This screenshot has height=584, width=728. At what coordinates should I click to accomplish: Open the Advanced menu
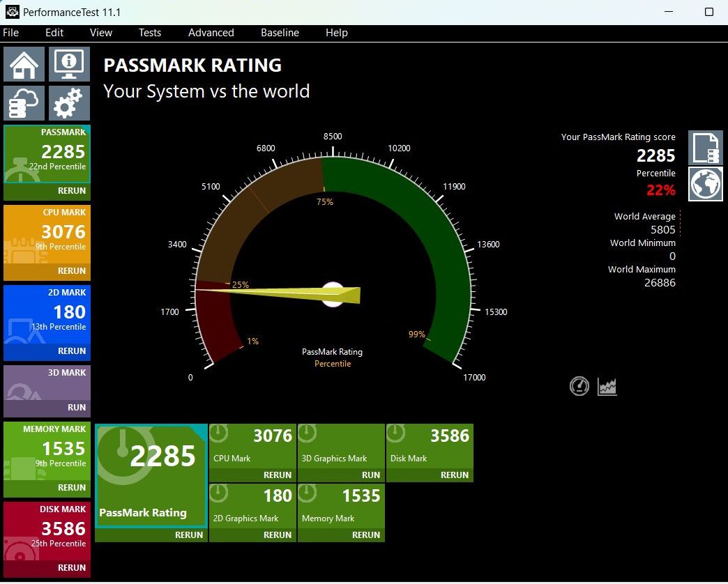[x=211, y=33]
